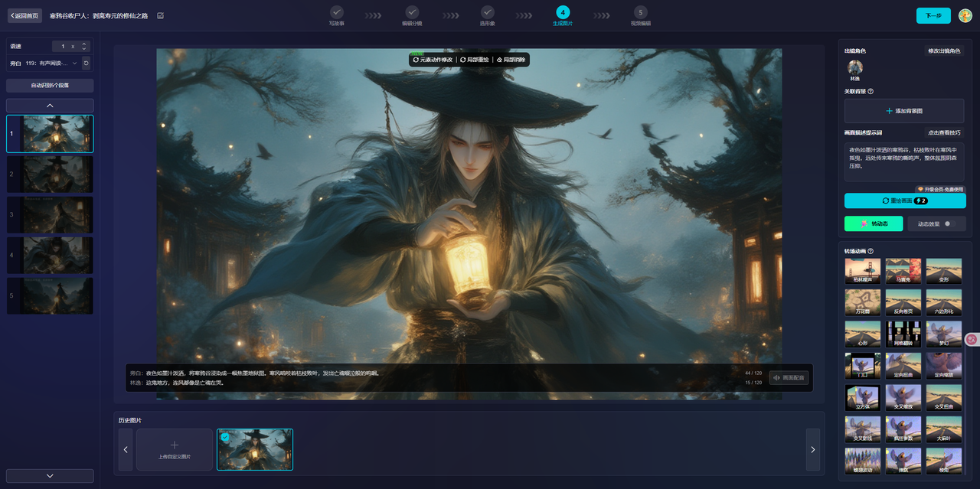
Task: Open user avatar in top right
Action: tap(965, 15)
